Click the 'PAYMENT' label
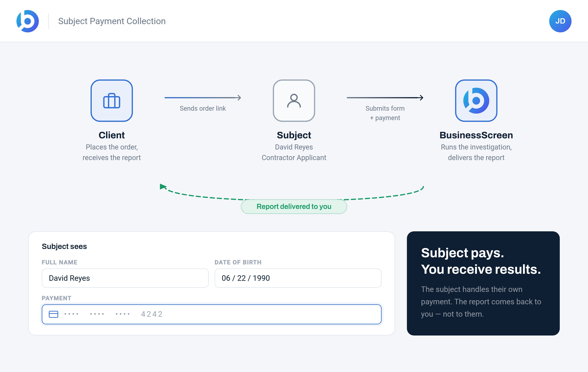 (x=56, y=298)
